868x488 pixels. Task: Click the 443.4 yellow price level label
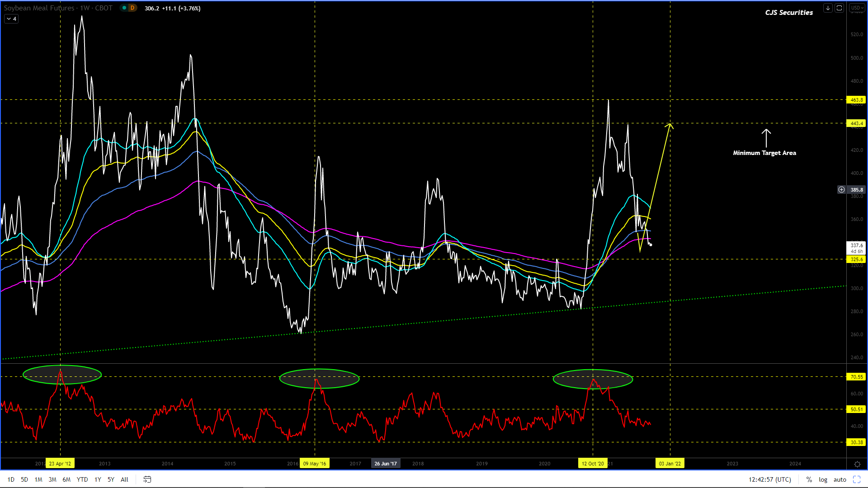[856, 123]
